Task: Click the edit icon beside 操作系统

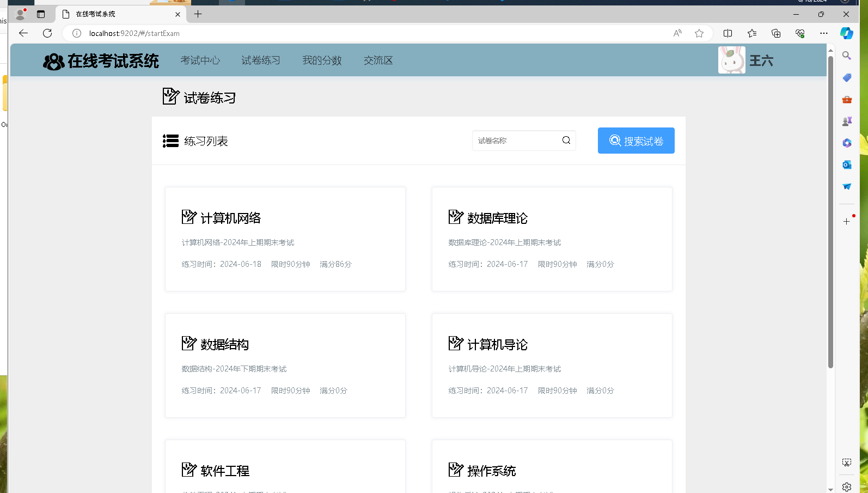Action: tap(456, 470)
